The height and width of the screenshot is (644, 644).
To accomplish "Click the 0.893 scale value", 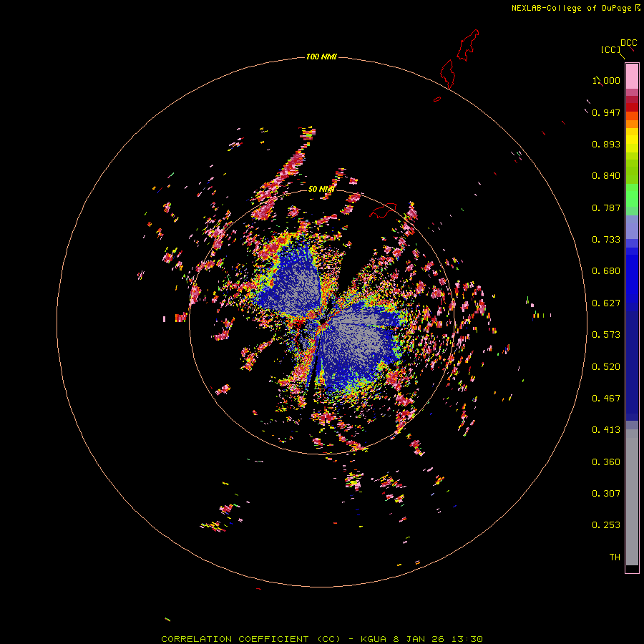I will click(606, 144).
